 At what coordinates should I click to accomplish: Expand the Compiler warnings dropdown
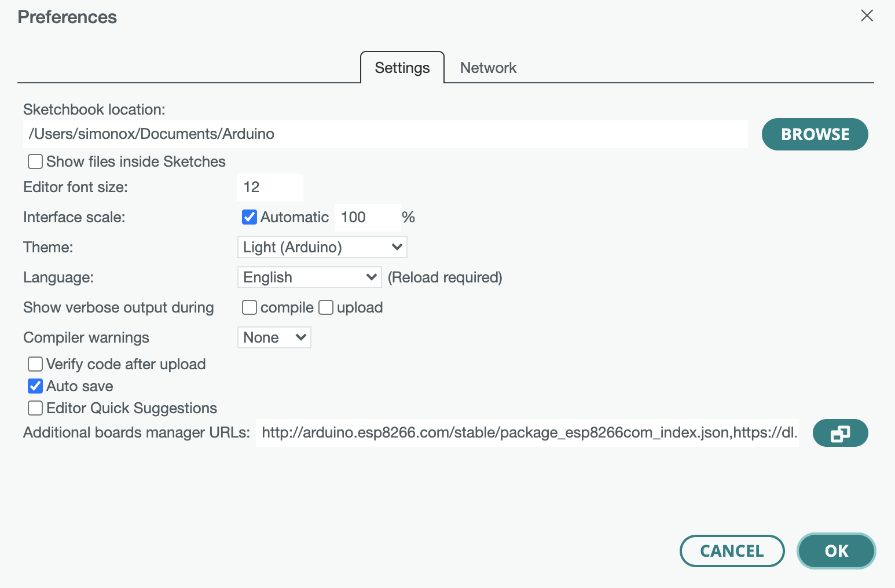[x=274, y=337]
